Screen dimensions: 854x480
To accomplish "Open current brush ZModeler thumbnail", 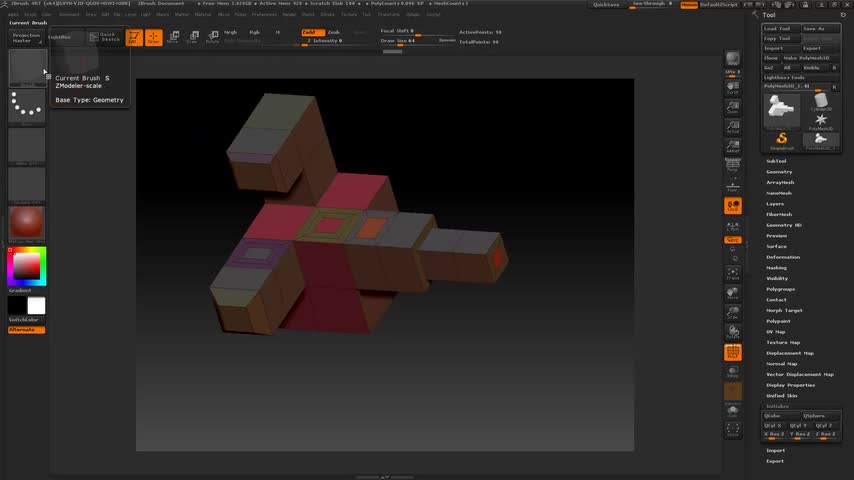I will pyautogui.click(x=27, y=68).
